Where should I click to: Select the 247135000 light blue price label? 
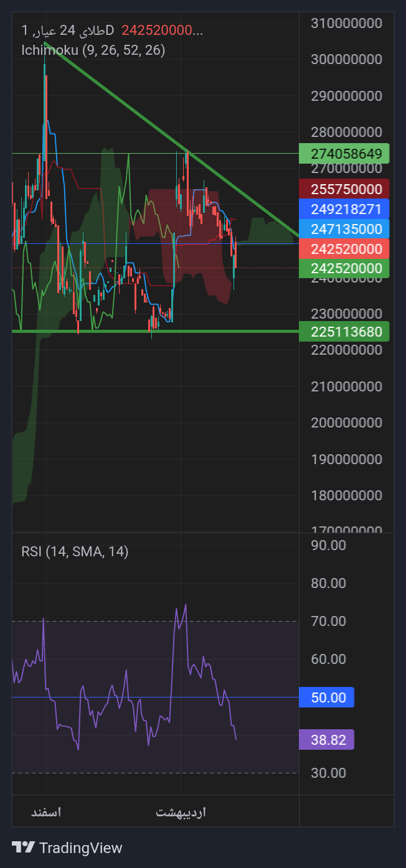coord(344,229)
